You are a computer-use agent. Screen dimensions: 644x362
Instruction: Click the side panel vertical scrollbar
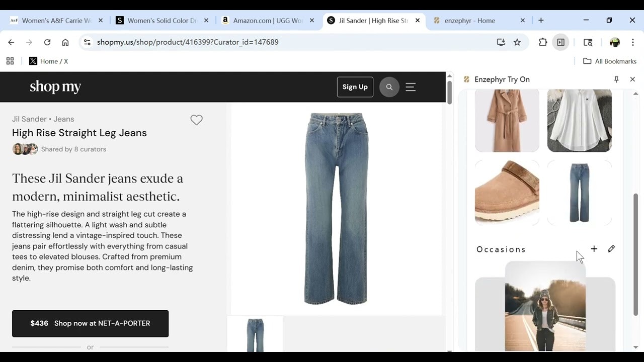(x=635, y=254)
